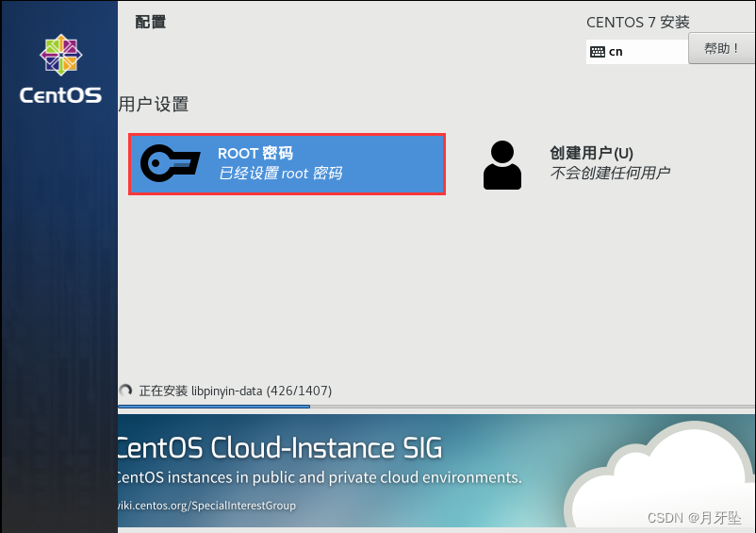Click the cloud graphic in the banner
This screenshot has width=756, height=533.
pos(661,475)
